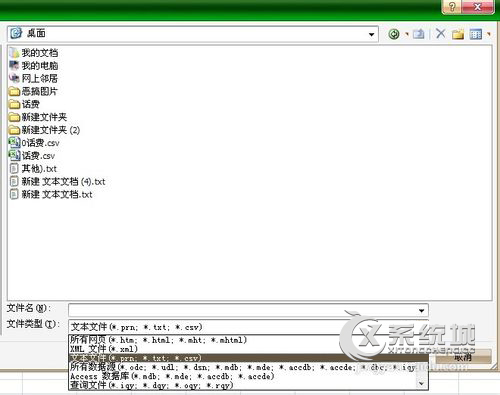The width and height of the screenshot is (500, 395).
Task: Open the views menu icon
Action: (476, 34)
